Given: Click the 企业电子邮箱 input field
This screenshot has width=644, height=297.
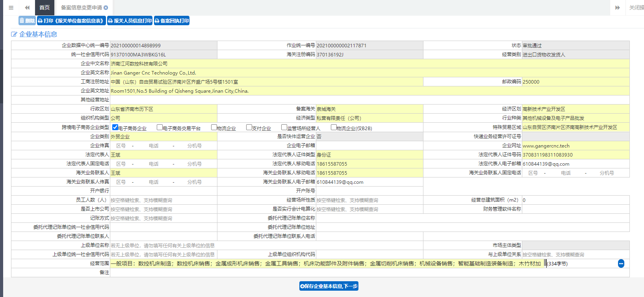Looking at the screenshot, I should tap(369, 146).
